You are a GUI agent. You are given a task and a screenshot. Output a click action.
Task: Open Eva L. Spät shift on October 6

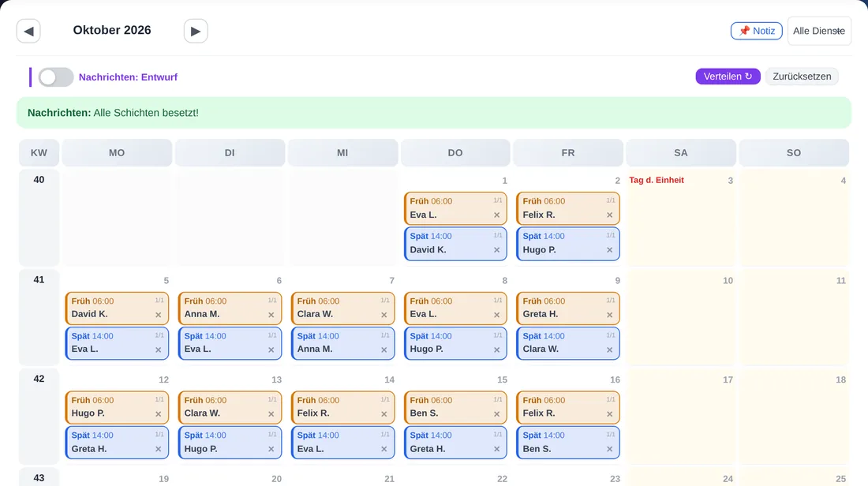click(230, 343)
